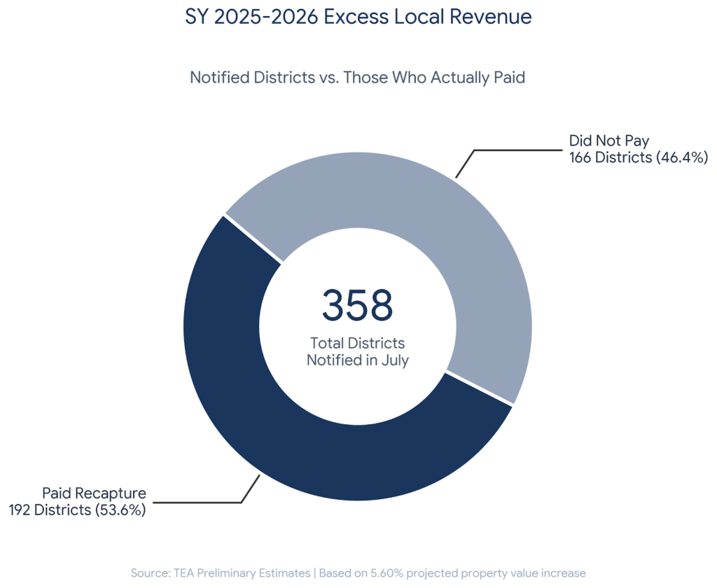Click the subtitle Notified Districts vs. Those Who Actually Paid
The height and width of the screenshot is (588, 717).
pos(357,77)
